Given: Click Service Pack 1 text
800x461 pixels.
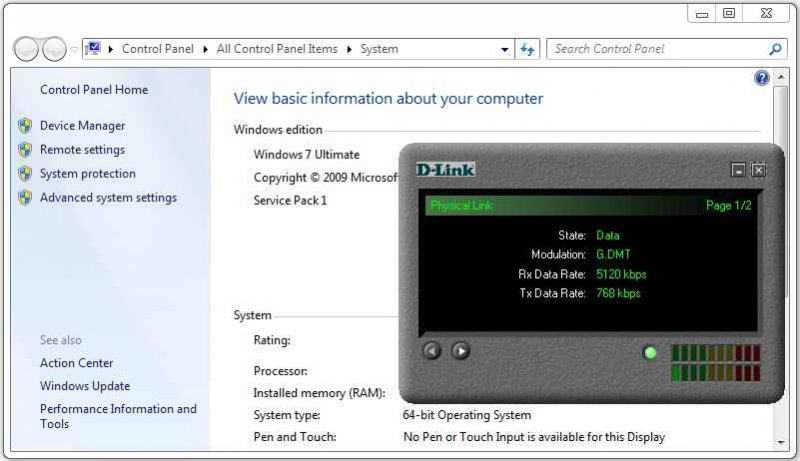Looking at the screenshot, I should (290, 200).
